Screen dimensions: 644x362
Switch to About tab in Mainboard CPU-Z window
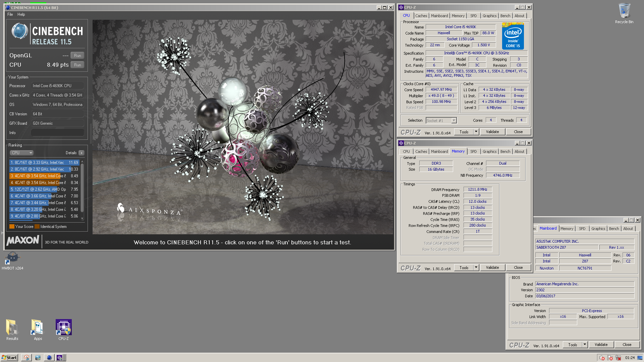click(x=628, y=229)
